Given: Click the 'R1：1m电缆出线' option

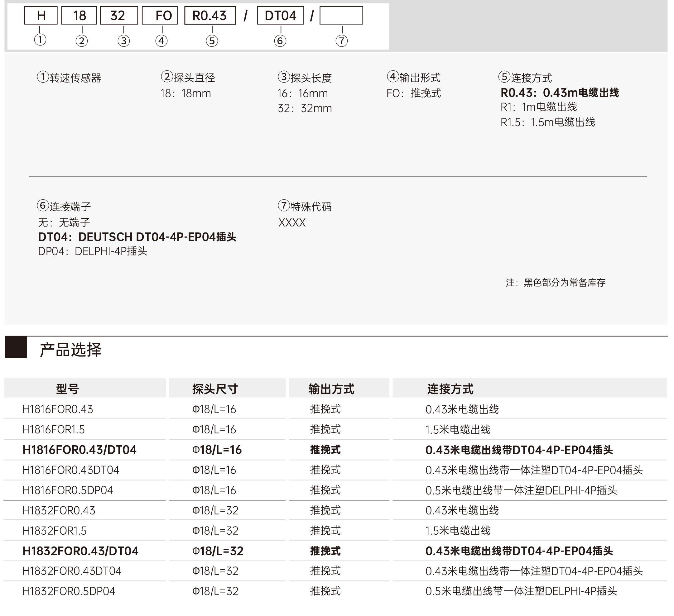Looking at the screenshot, I should (539, 107).
